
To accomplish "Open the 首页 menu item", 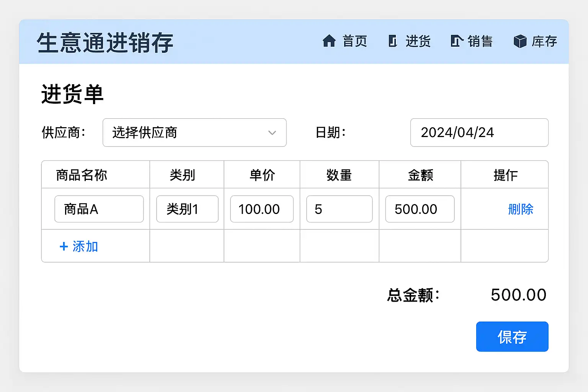I will (354, 41).
